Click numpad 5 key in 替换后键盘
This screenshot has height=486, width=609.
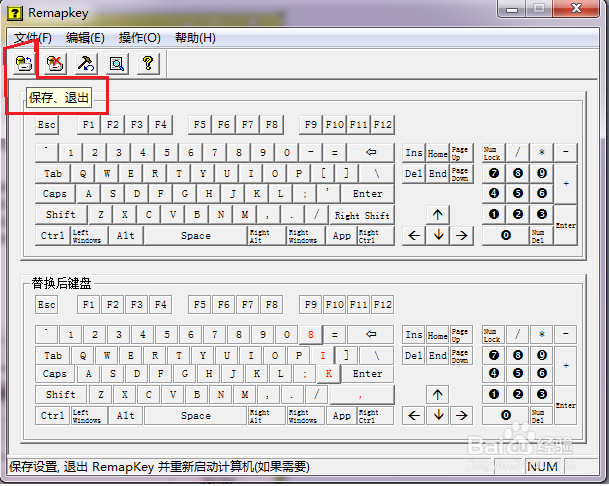(x=518, y=374)
